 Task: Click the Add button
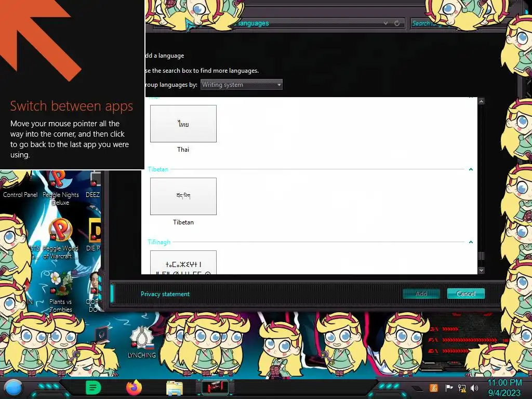(421, 294)
